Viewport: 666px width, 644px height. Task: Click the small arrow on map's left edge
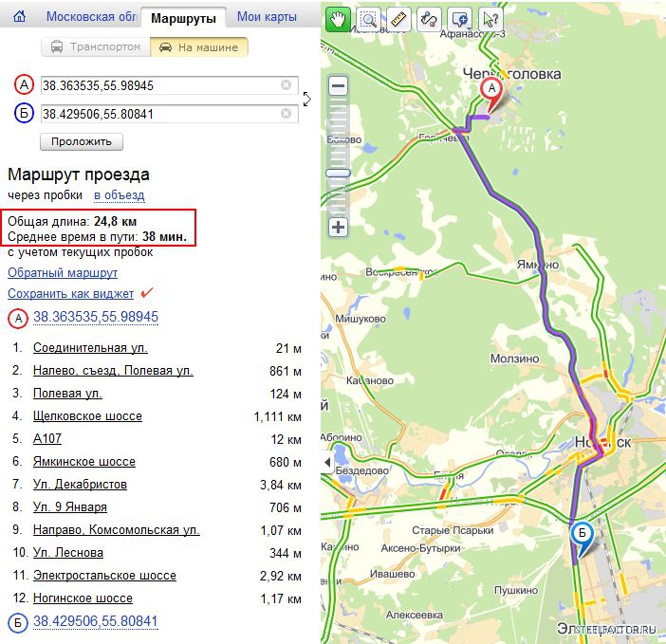coord(327,462)
